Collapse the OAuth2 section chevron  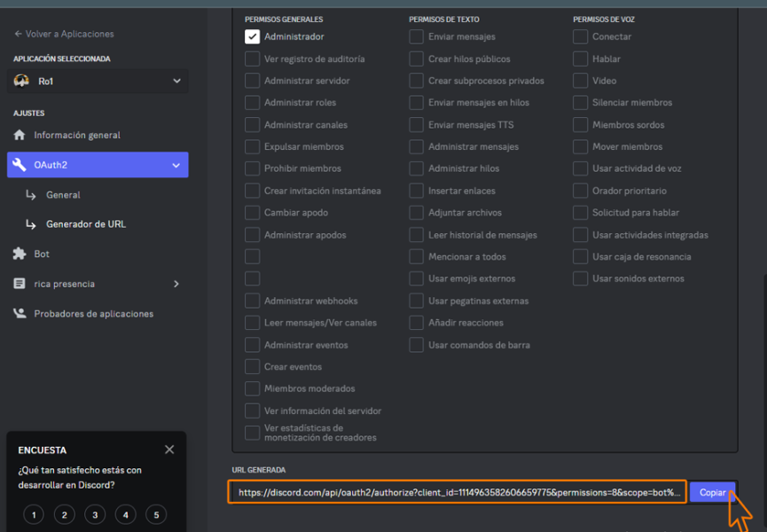[176, 165]
